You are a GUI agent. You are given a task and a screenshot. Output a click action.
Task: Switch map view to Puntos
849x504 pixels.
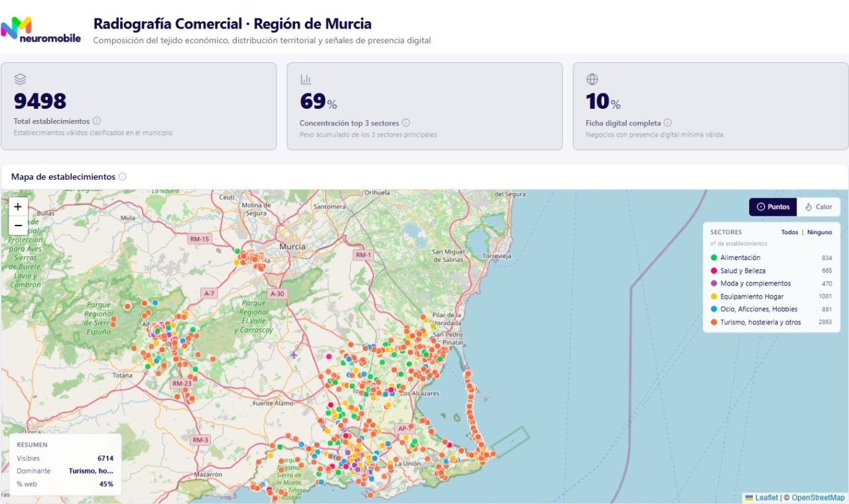(x=773, y=207)
